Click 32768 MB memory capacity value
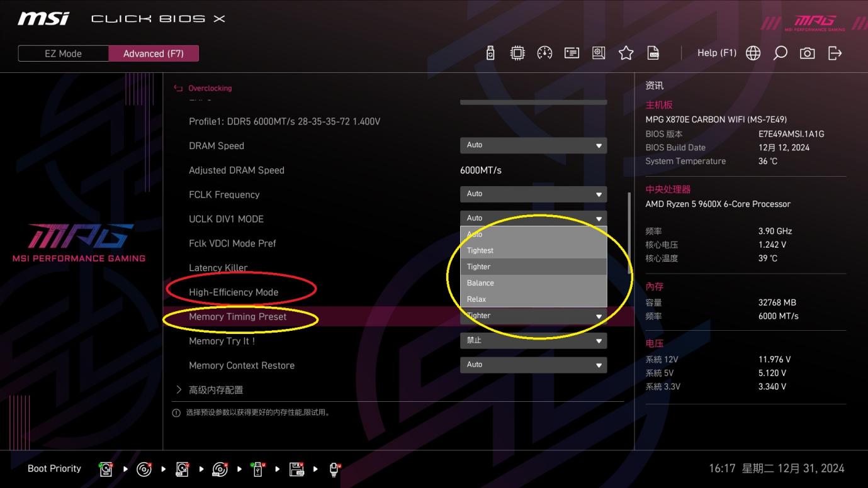This screenshot has width=868, height=488. click(x=777, y=302)
